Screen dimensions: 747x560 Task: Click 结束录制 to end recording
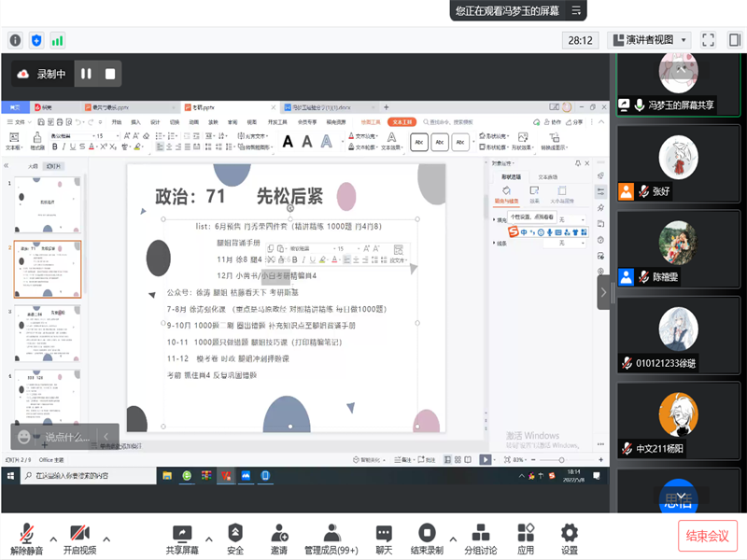427,539
